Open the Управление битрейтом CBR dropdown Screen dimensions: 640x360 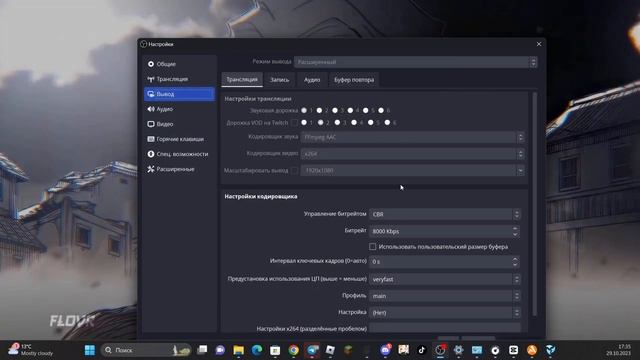pyautogui.click(x=445, y=214)
